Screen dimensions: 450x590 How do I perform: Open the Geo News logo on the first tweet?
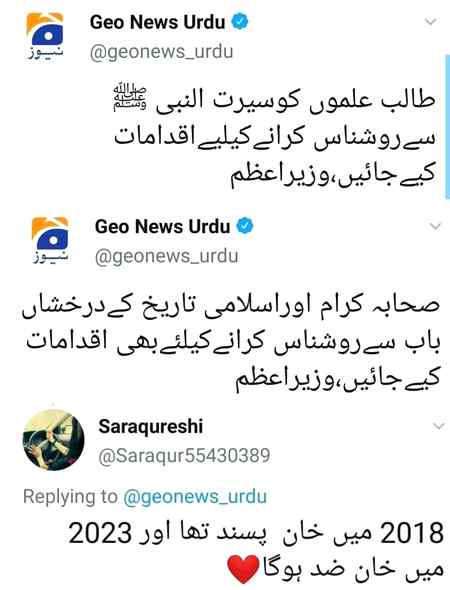tap(45, 36)
